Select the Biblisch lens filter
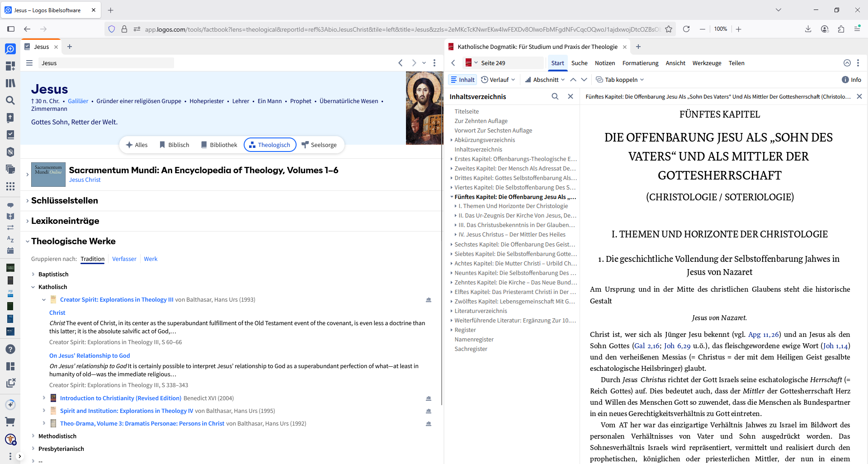 coord(175,145)
